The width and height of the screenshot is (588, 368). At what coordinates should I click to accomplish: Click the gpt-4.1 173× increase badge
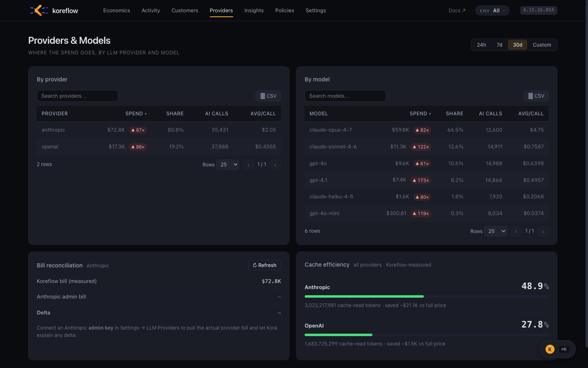point(421,180)
